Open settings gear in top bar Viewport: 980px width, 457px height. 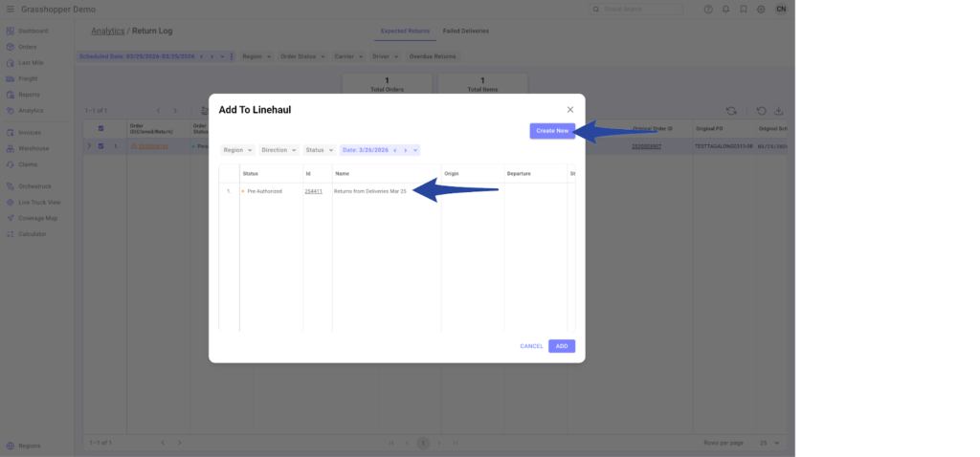pos(761,10)
